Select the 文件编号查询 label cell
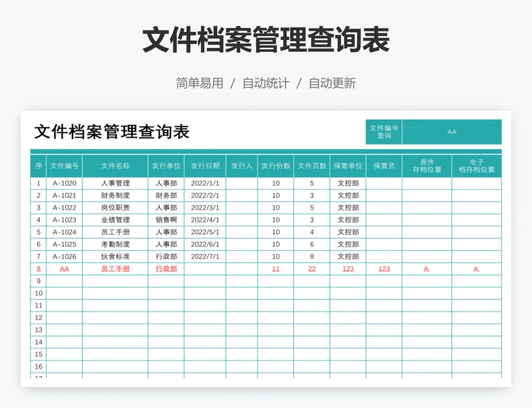Viewport: 532px width, 408px height. [384, 132]
